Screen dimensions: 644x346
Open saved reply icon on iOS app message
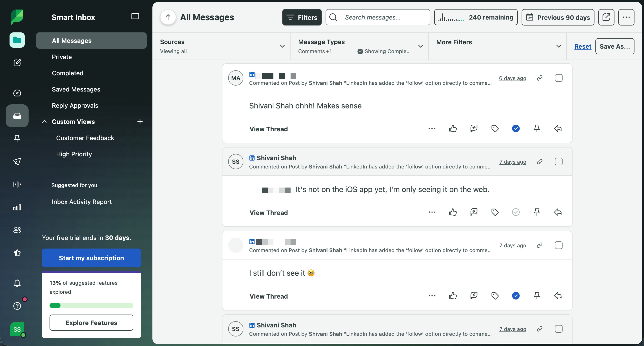tap(474, 212)
